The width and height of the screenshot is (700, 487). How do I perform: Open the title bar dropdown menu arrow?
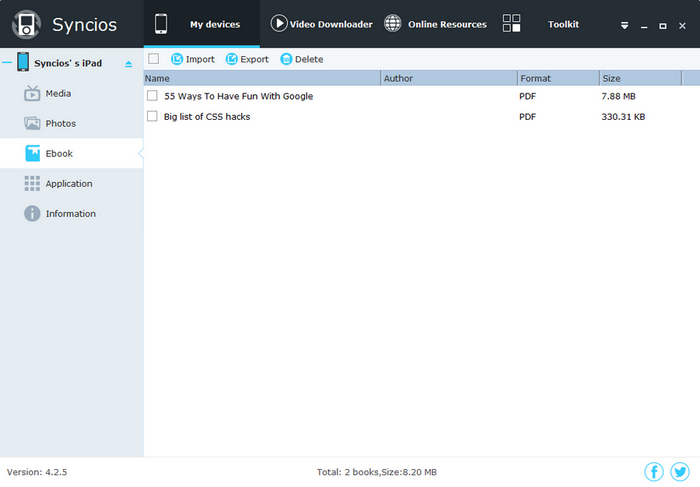(x=625, y=25)
